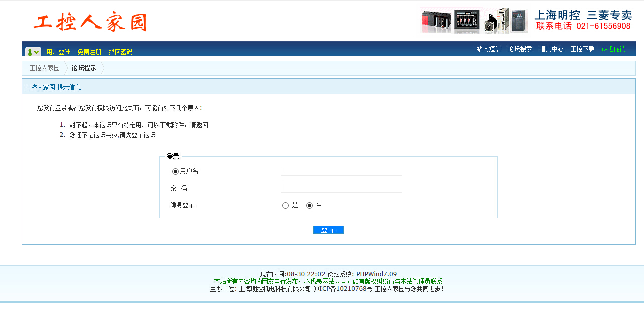Click the 工控人家园 提示信息 panel header
This screenshot has height=317, width=644.
point(53,87)
